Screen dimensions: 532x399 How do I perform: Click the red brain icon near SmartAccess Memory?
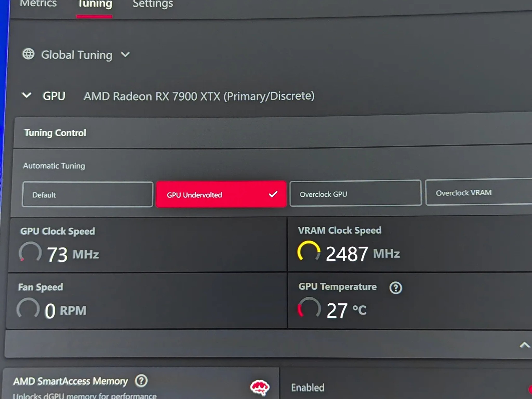coord(260,387)
